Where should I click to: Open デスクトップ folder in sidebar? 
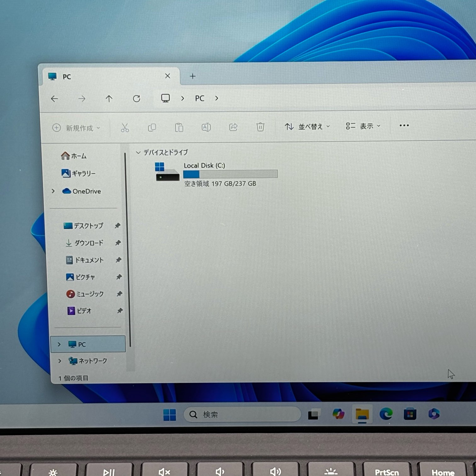(x=83, y=226)
